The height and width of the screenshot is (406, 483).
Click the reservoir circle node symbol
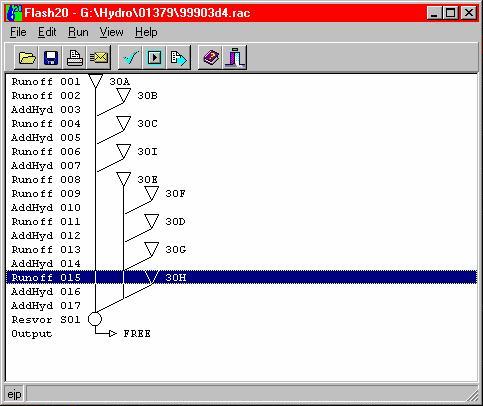tap(95, 319)
